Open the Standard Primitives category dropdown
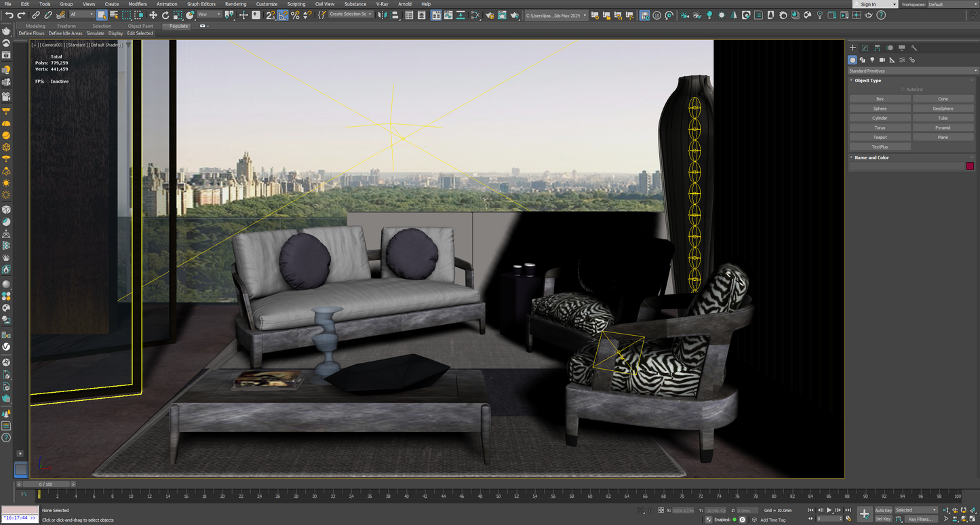 913,71
